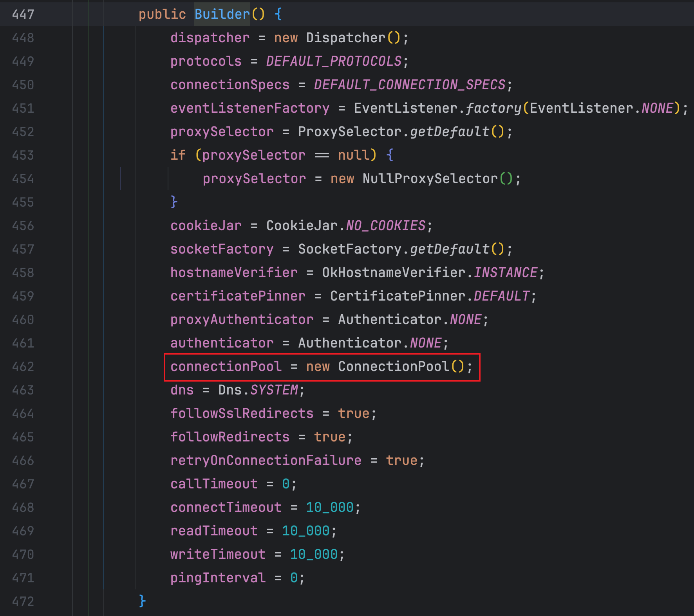Click line number 453 in the gutter
Image resolution: width=694 pixels, height=616 pixels.
coord(23,155)
